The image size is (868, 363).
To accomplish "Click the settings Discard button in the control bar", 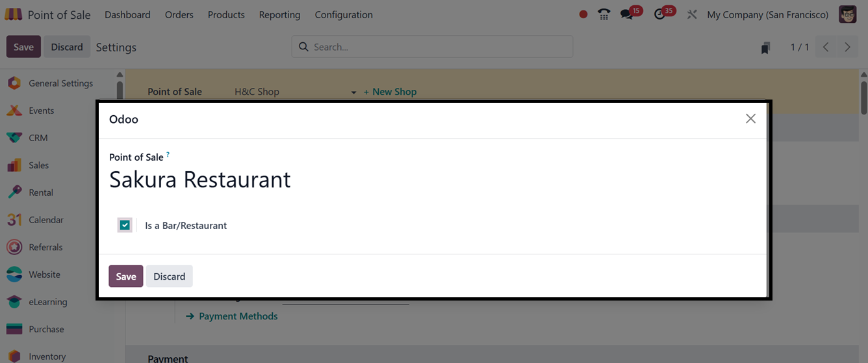I will [67, 47].
